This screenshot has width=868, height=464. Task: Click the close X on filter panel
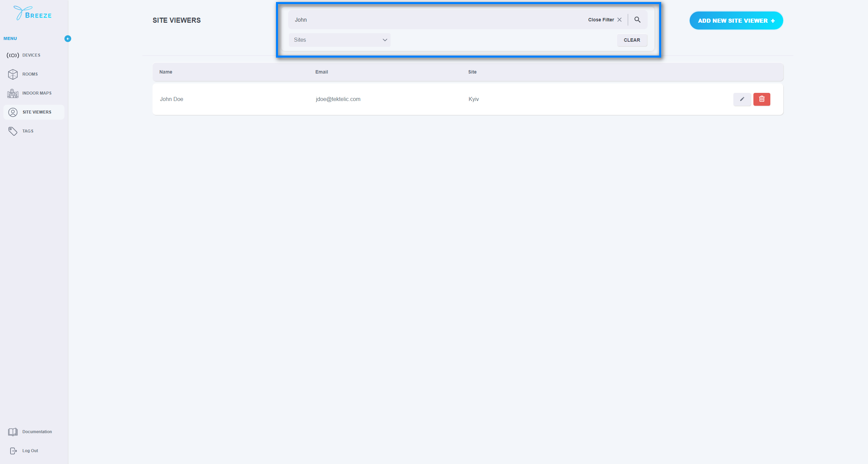(619, 20)
